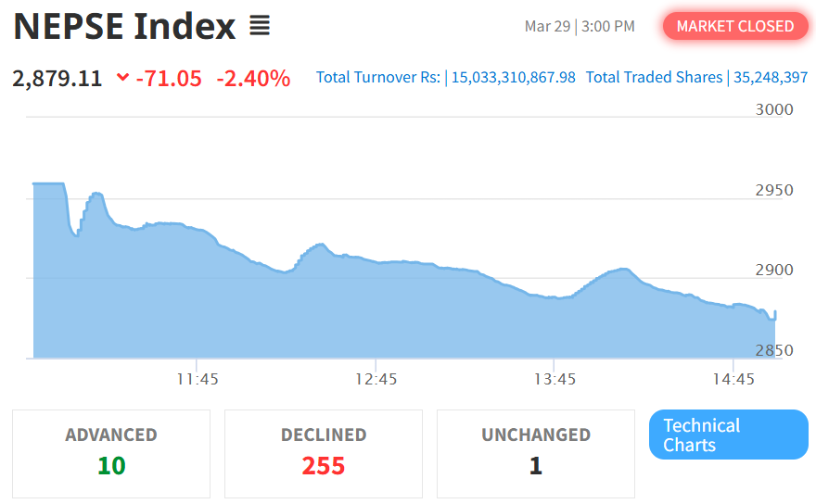
Task: Click the 11:45 time axis label
Action: point(197,379)
